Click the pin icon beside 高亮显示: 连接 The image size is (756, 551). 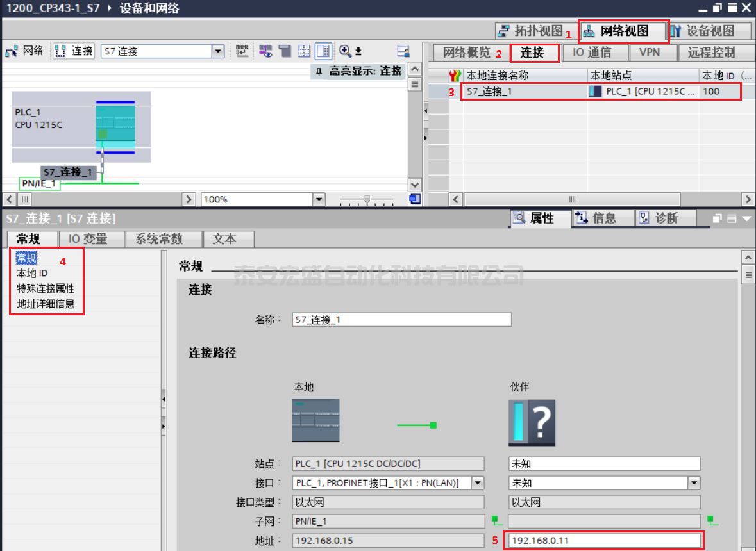pos(319,71)
